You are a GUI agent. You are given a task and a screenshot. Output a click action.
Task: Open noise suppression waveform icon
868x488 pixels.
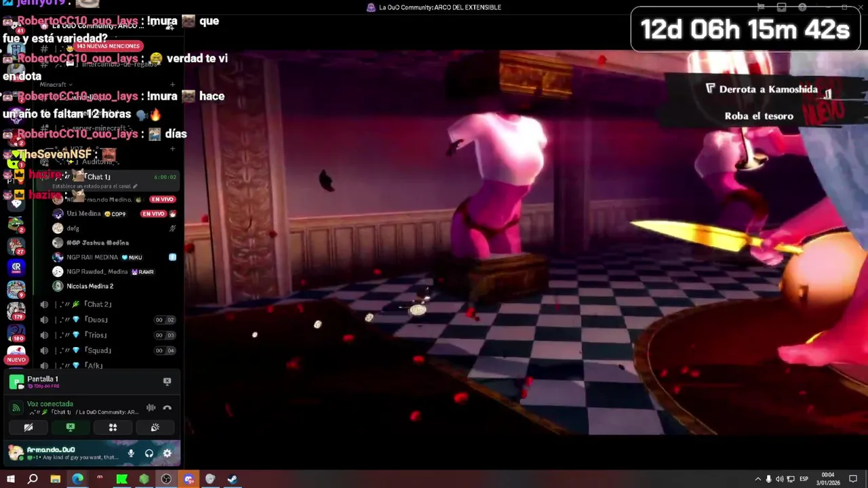[151, 408]
